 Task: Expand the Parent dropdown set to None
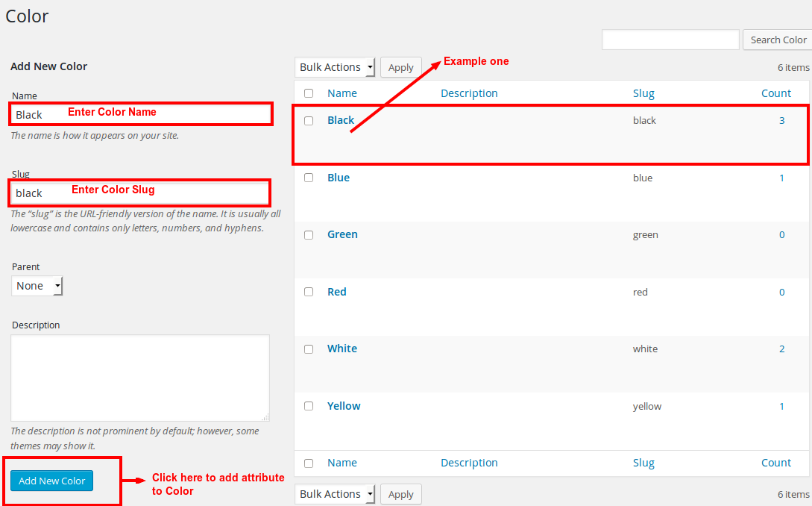point(37,286)
